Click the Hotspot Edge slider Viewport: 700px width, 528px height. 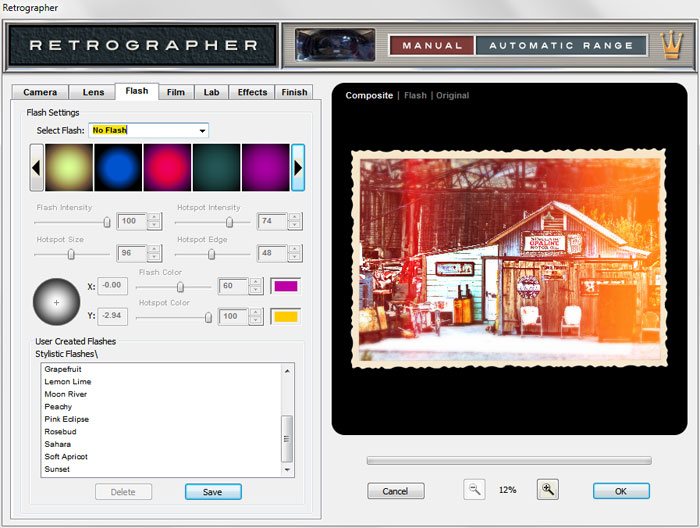point(213,254)
